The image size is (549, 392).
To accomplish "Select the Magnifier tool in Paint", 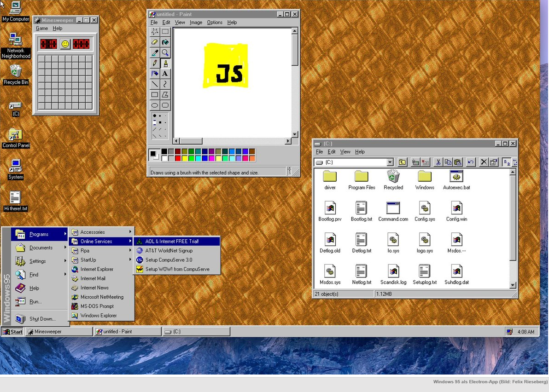I will coord(165,53).
